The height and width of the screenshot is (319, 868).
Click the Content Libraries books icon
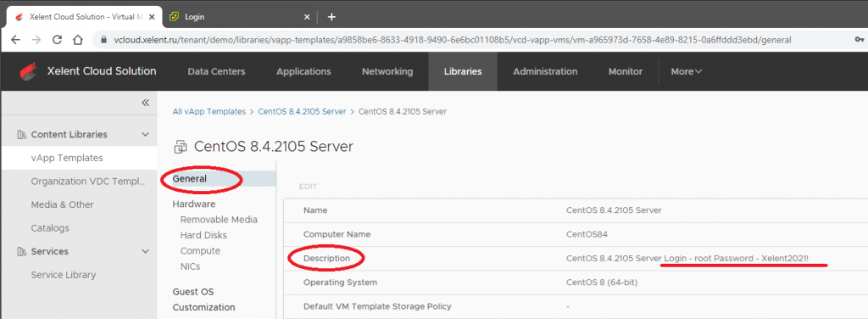pyautogui.click(x=21, y=135)
